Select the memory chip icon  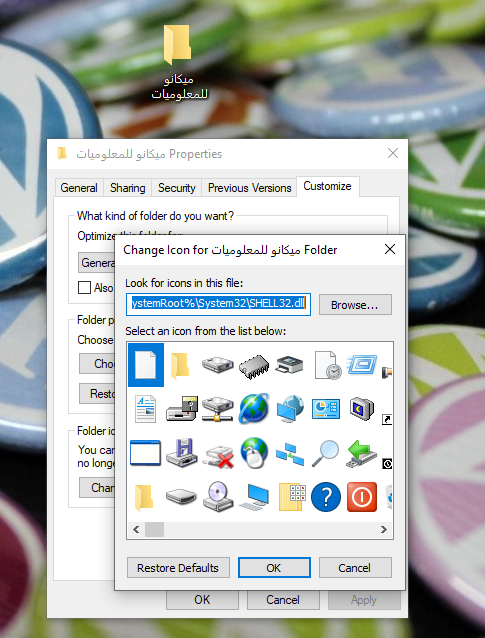pyautogui.click(x=254, y=366)
